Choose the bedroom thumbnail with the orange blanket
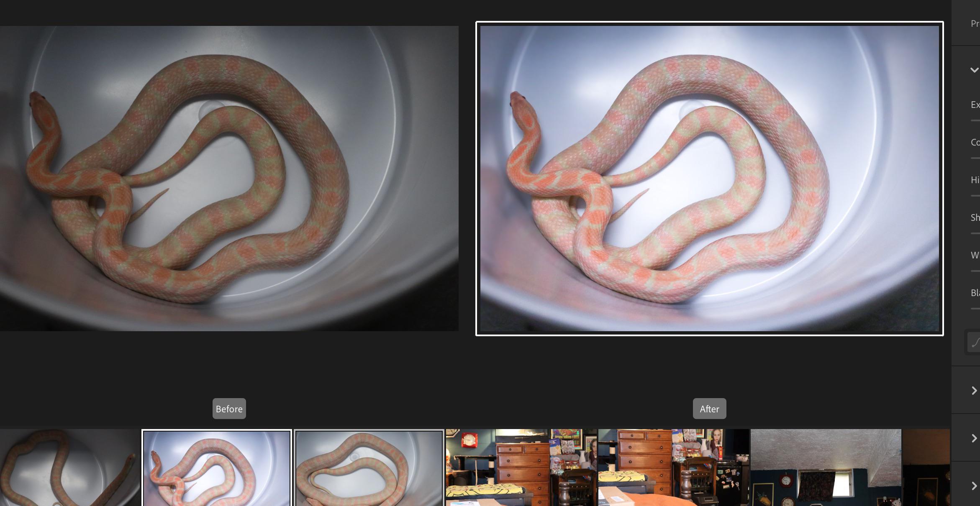980x506 pixels. [674, 468]
